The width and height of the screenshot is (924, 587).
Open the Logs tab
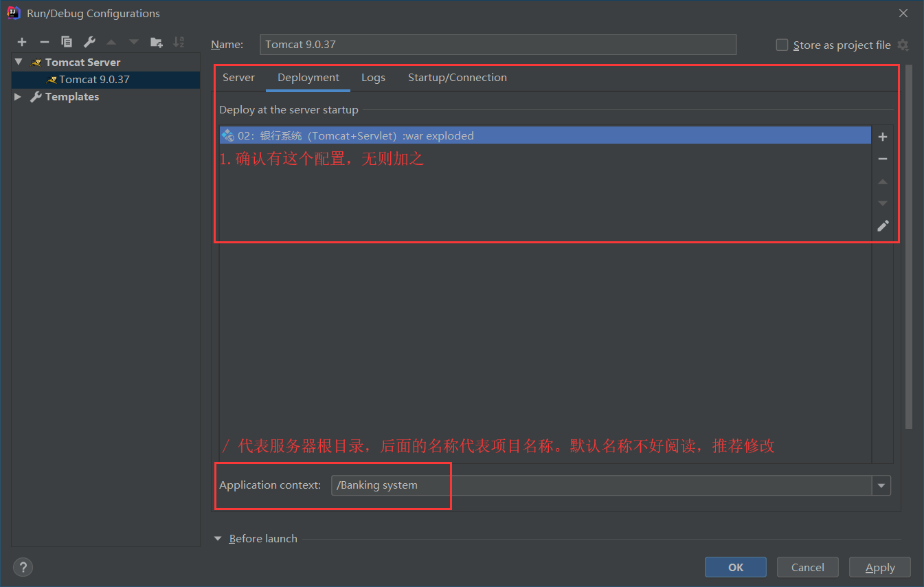(x=373, y=78)
